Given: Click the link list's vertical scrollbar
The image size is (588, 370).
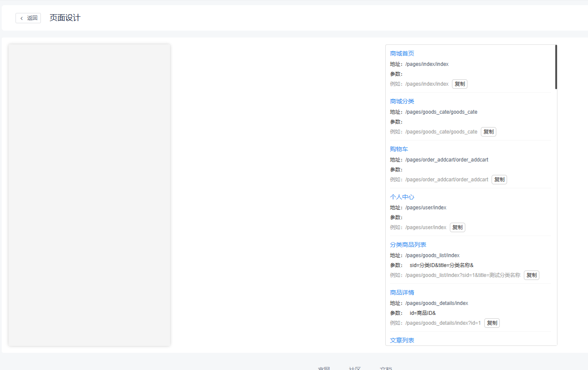Looking at the screenshot, I should pos(556,67).
